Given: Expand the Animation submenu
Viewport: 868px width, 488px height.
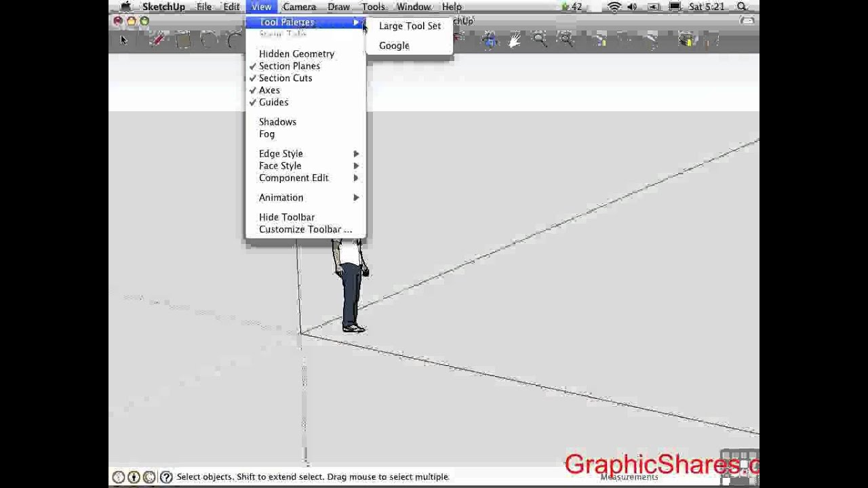Looking at the screenshot, I should coord(305,198).
